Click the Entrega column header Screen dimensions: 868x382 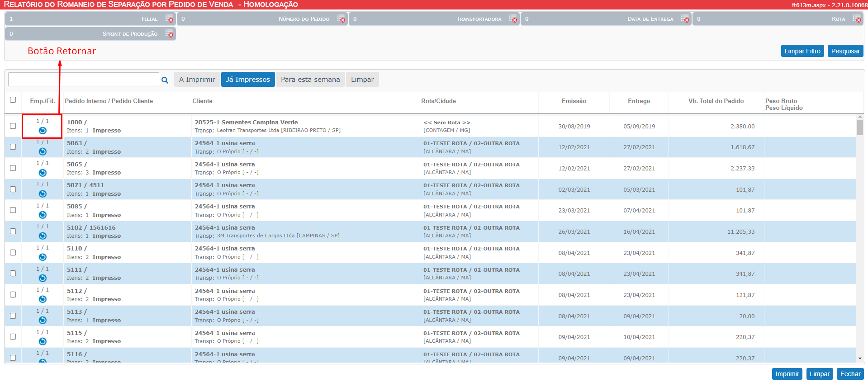(639, 101)
